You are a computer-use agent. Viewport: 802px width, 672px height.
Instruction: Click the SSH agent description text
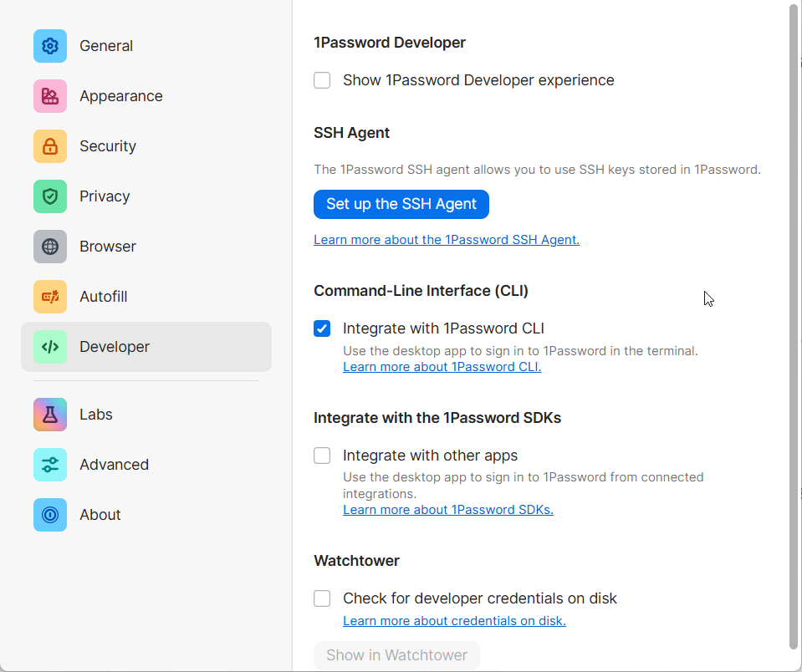pos(537,170)
